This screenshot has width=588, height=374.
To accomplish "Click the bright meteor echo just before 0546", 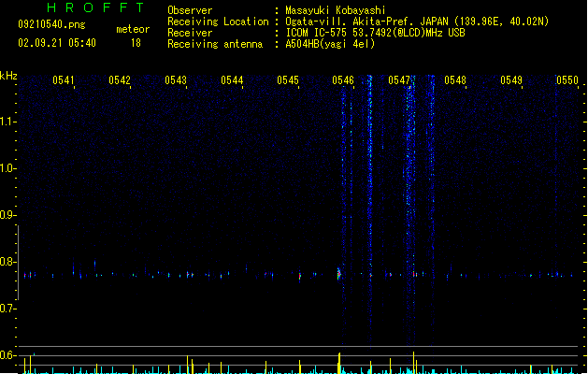I will (x=339, y=274).
